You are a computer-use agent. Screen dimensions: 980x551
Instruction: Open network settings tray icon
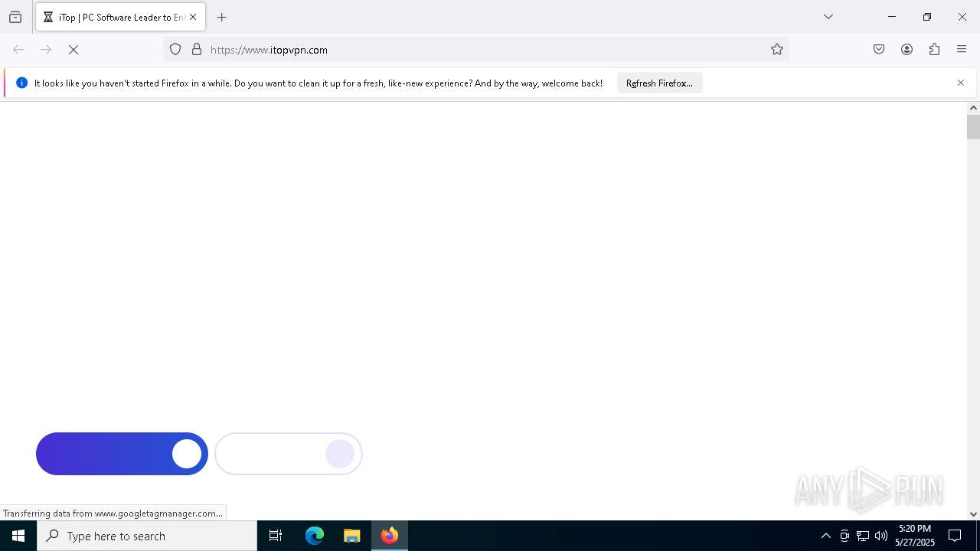tap(863, 536)
